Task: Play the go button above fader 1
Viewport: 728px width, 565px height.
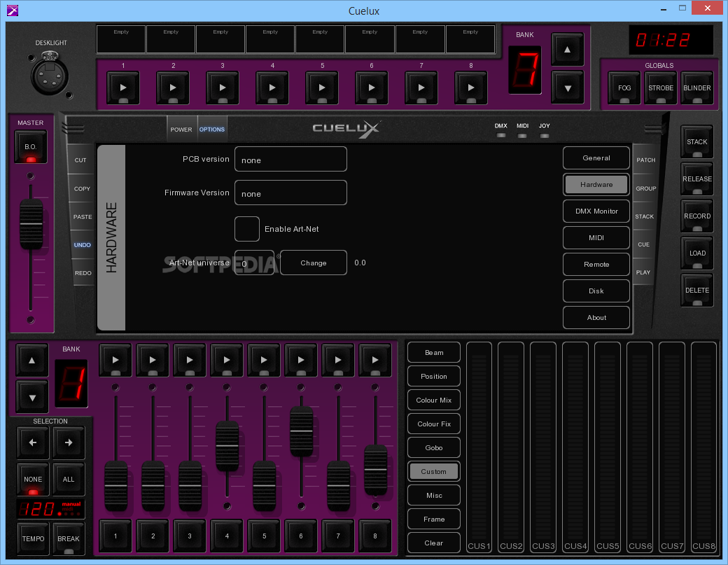Action: tap(115, 360)
